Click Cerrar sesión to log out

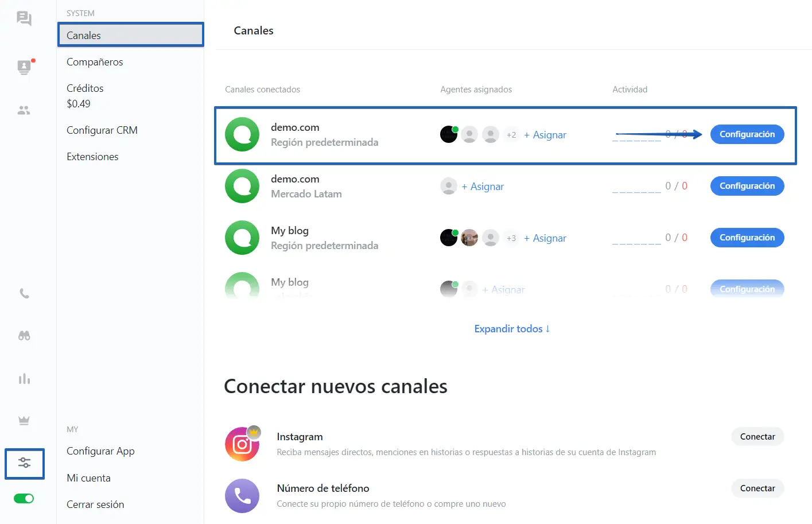coord(95,504)
